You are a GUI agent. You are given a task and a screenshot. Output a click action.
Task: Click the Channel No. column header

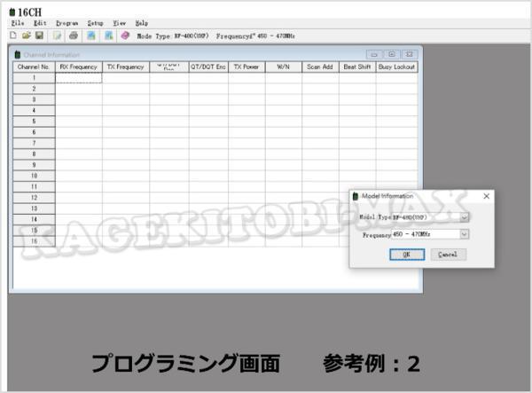(34, 67)
